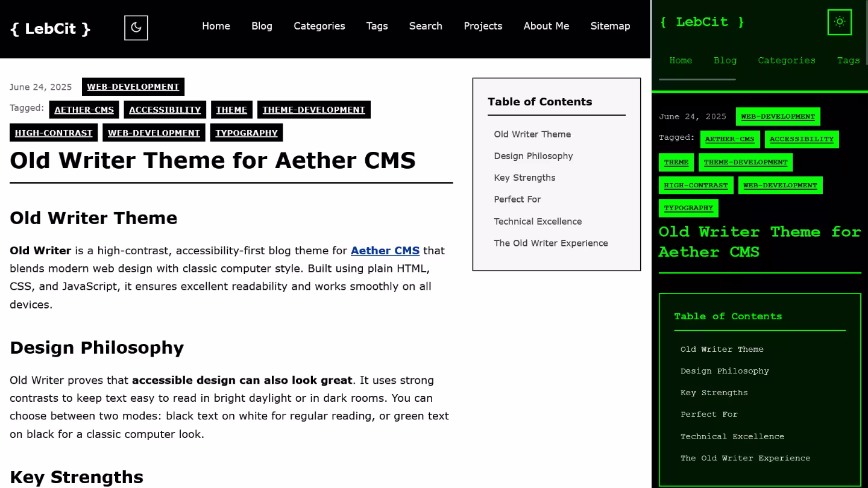Go to Home in the green navigation
The width and height of the screenshot is (868, 488).
click(681, 60)
